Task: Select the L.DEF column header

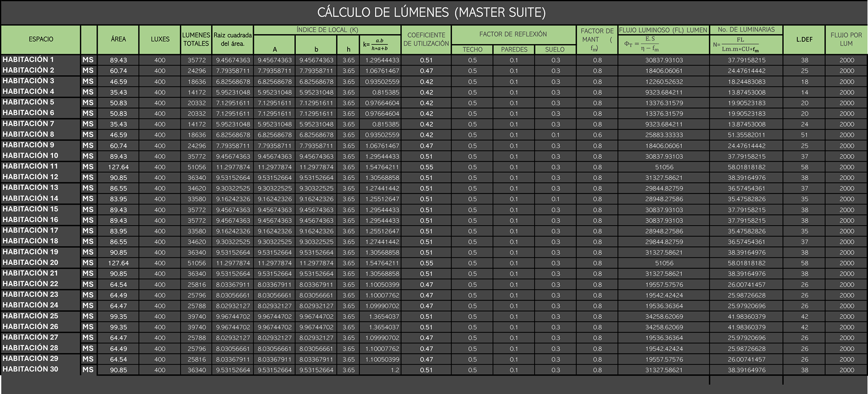Action: coord(804,39)
